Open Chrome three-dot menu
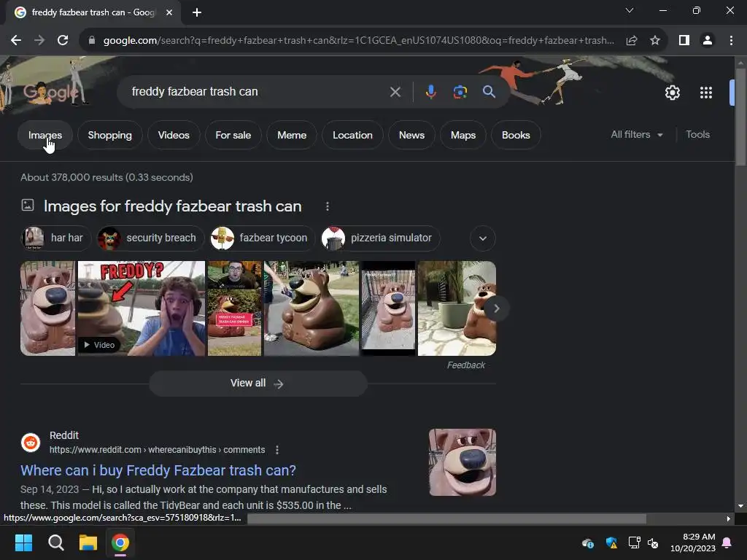747x560 pixels. [x=731, y=41]
